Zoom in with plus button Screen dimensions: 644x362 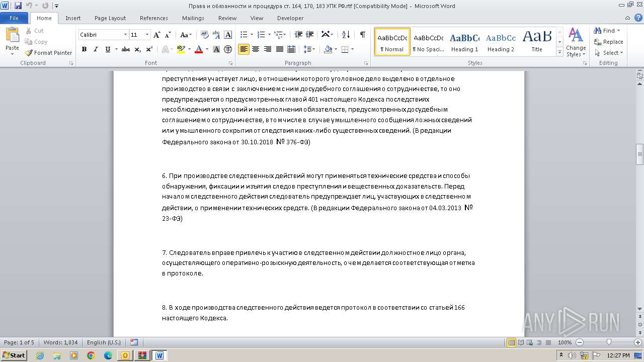click(638, 342)
